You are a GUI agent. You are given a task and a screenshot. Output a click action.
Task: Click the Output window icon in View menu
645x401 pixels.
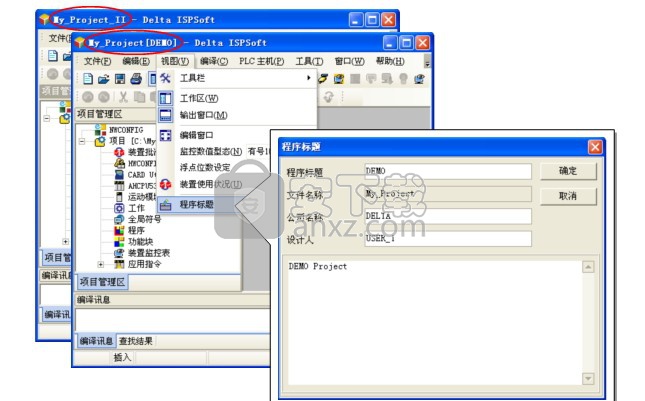click(165, 115)
